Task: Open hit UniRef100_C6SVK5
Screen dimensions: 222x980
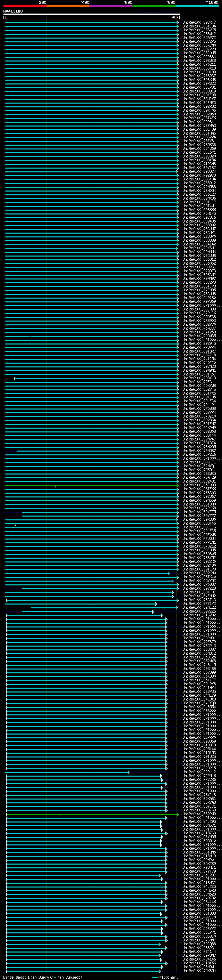Action: (199, 30)
